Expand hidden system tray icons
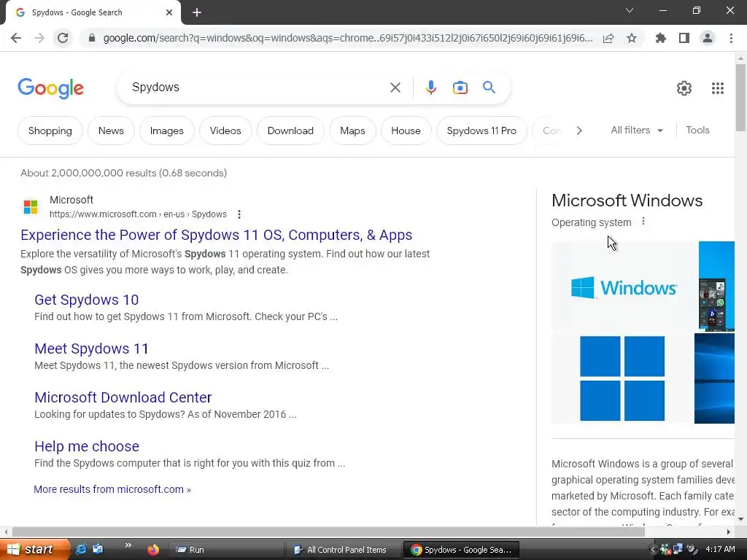 click(652, 550)
